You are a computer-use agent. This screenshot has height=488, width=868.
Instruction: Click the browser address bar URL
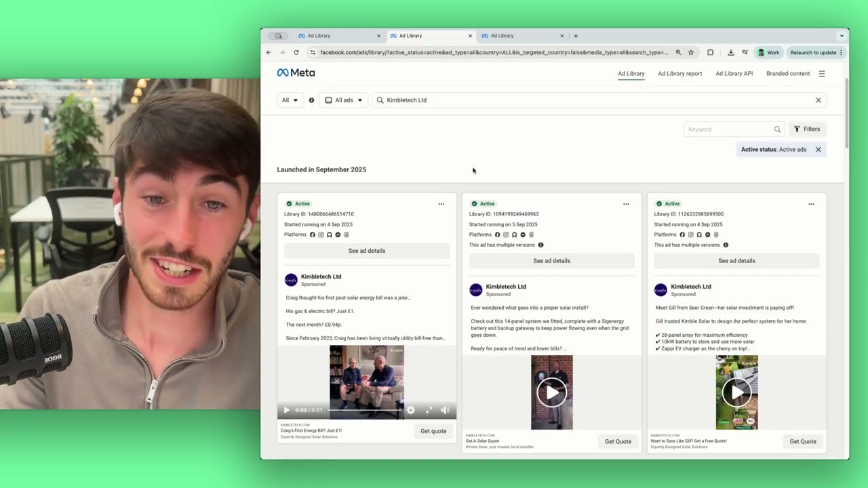click(x=494, y=52)
